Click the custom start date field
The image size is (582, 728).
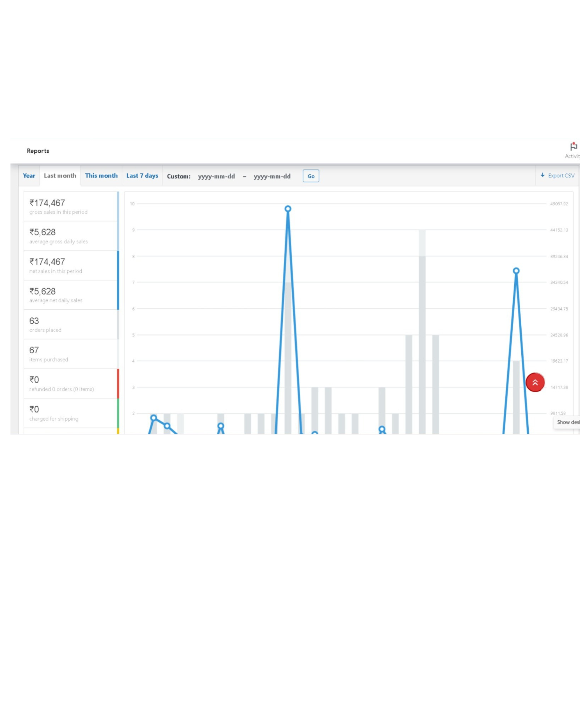(x=216, y=177)
